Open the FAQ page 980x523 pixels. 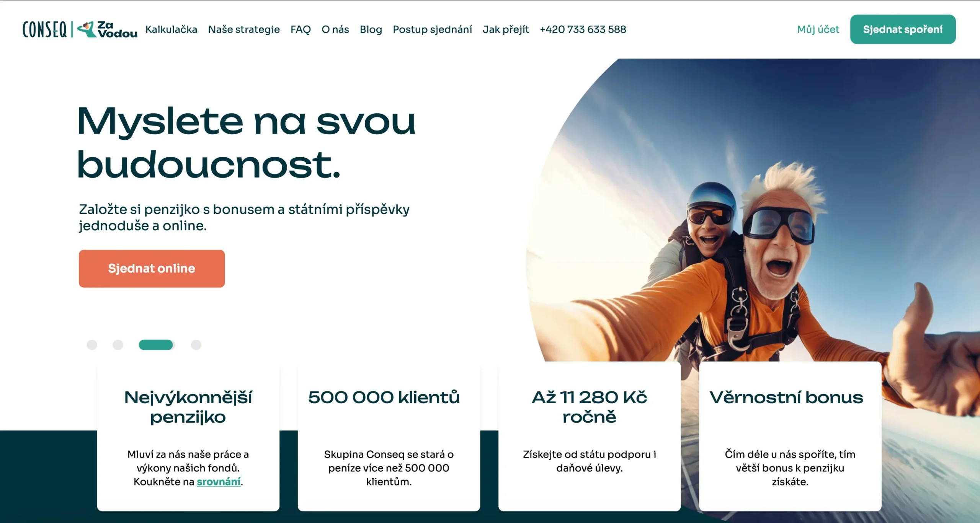point(301,29)
